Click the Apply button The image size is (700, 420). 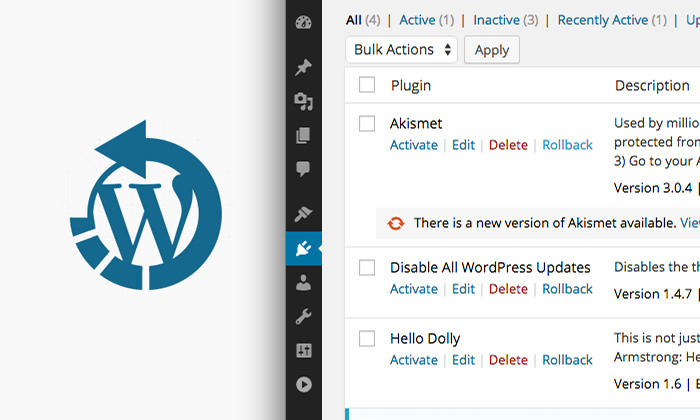coord(492,50)
